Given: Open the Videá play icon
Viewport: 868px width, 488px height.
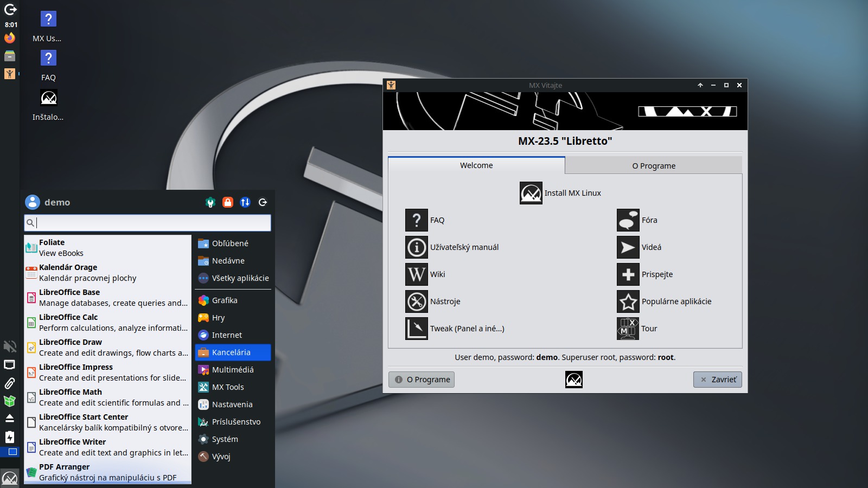Looking at the screenshot, I should point(628,247).
